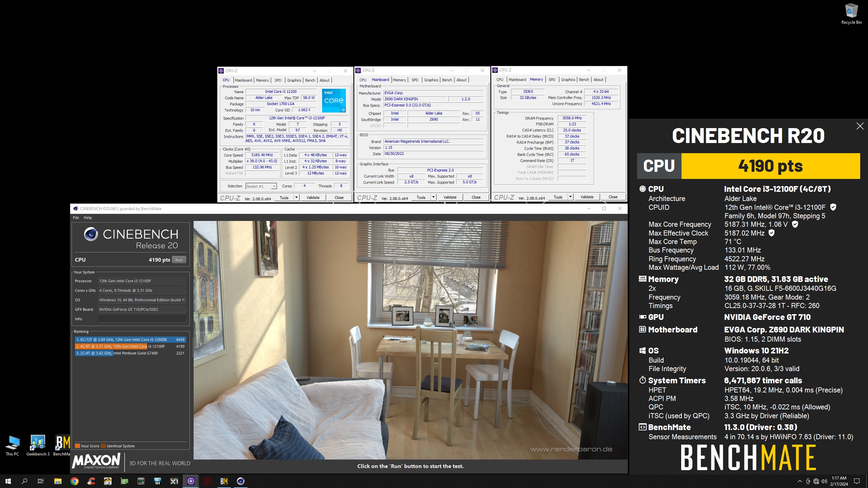
Task: Open Task View from the taskbar
Action: 41,481
